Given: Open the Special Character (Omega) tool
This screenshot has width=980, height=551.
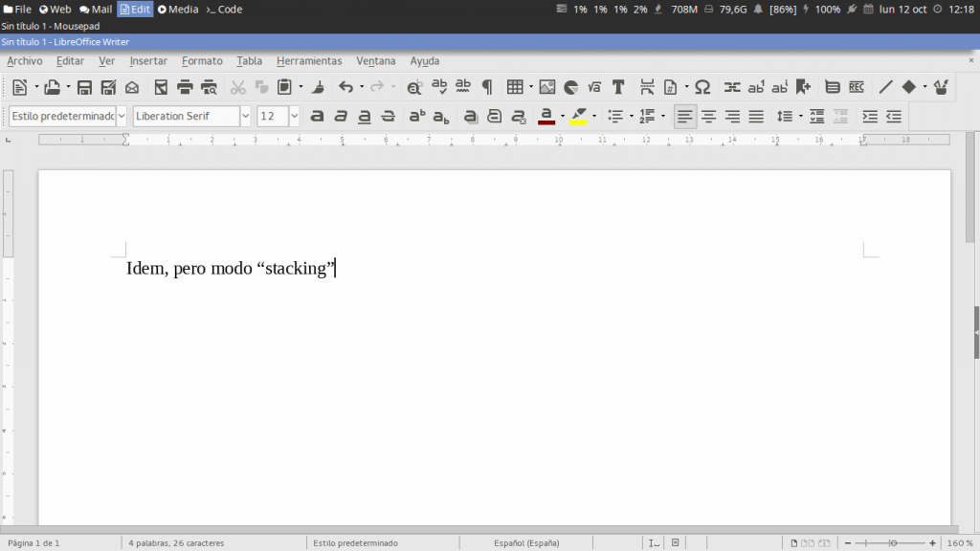Looking at the screenshot, I should [x=702, y=87].
